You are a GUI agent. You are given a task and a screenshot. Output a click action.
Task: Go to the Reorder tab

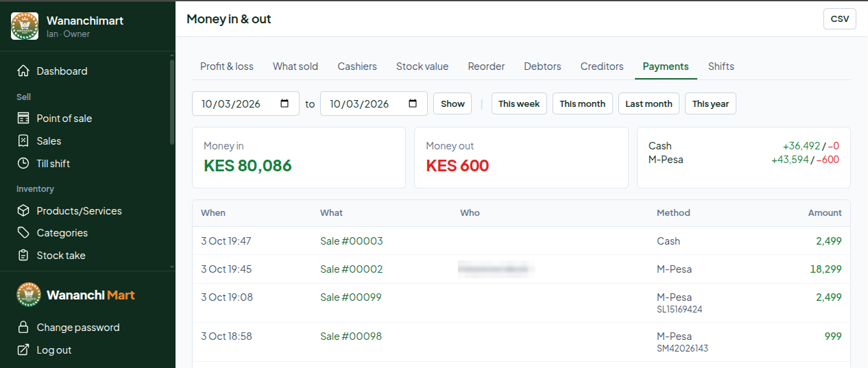coord(486,66)
